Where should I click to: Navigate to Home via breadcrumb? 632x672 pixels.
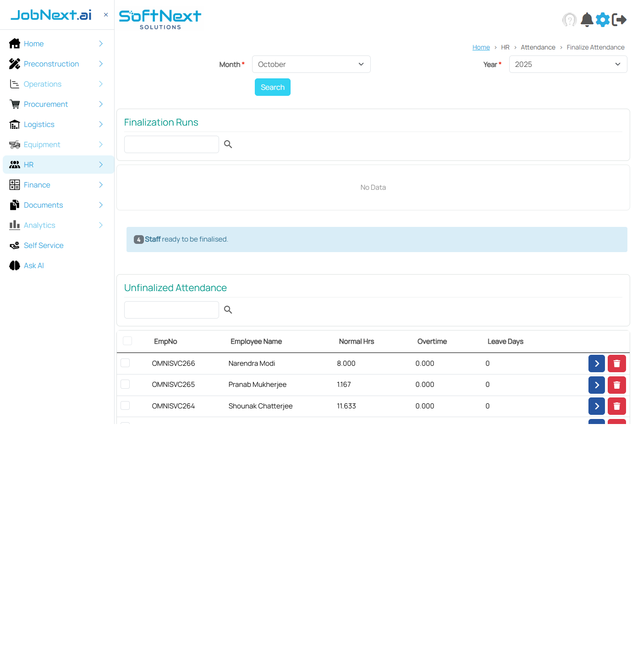481,47
